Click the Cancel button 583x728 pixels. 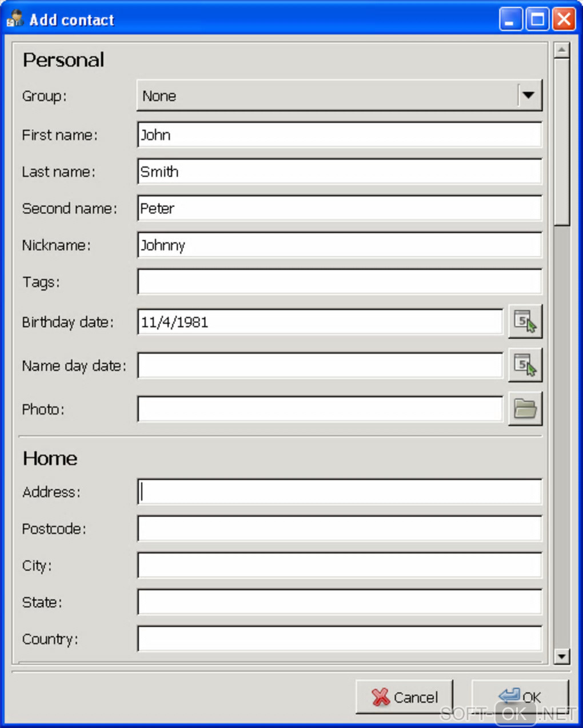(x=404, y=697)
